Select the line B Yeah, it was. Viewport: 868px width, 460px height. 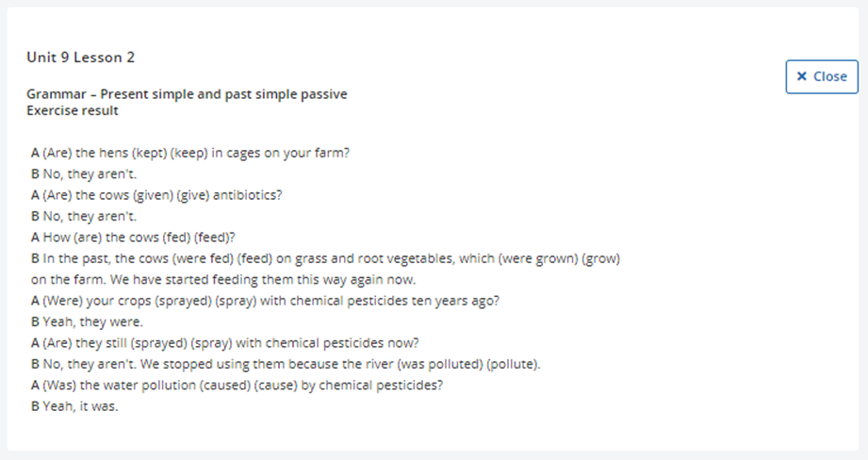click(x=74, y=406)
